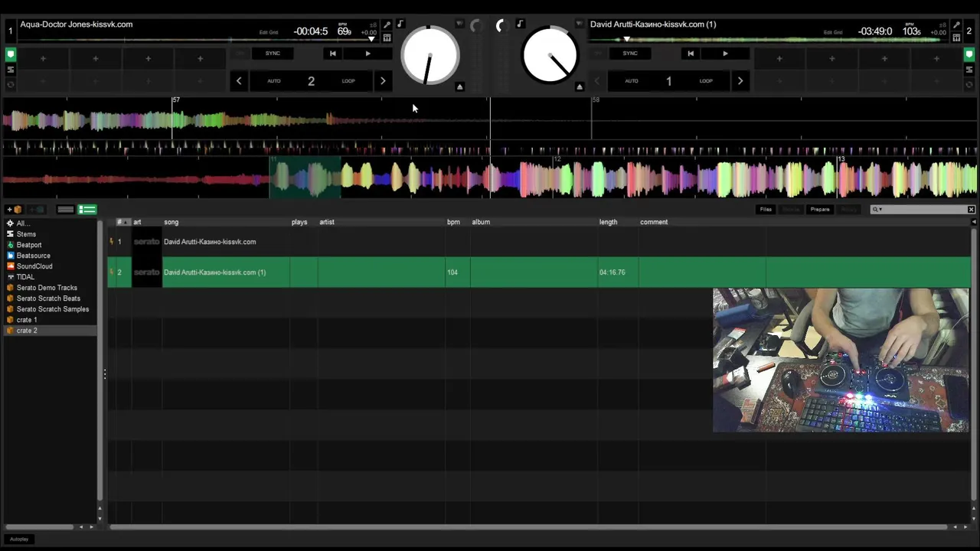This screenshot has width=980, height=551.
Task: Double the auto loop size on deck 1
Action: point(383,81)
